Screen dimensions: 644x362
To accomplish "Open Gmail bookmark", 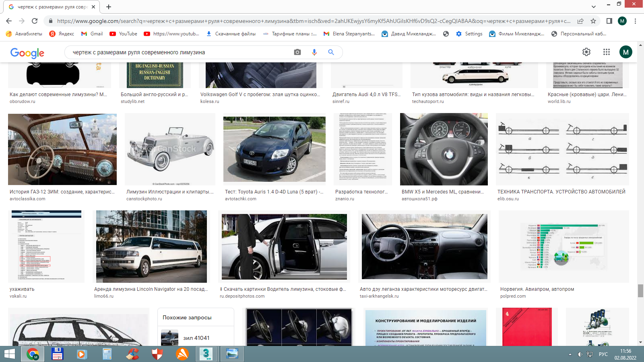I will tap(92, 34).
